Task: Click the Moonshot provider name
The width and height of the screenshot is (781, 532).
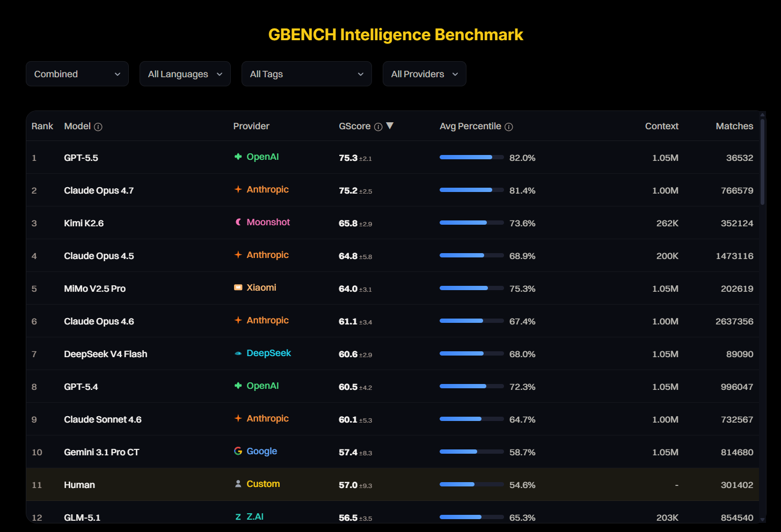Action: coord(268,222)
